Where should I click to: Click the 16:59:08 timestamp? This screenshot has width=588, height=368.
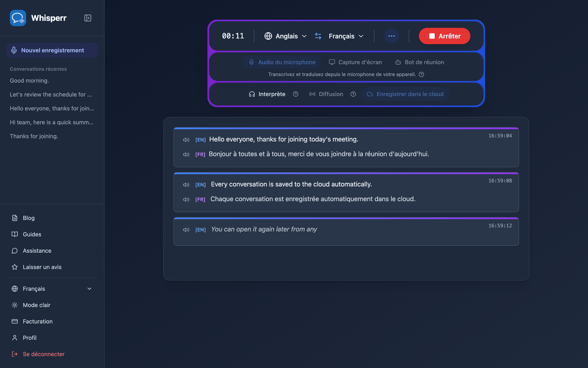click(x=500, y=181)
